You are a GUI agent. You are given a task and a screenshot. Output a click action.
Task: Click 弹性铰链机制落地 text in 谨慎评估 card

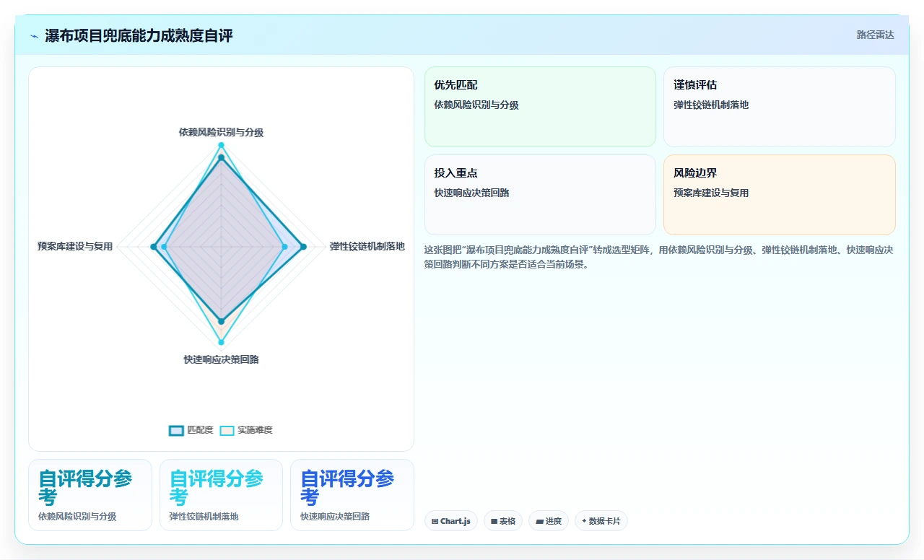point(711,105)
